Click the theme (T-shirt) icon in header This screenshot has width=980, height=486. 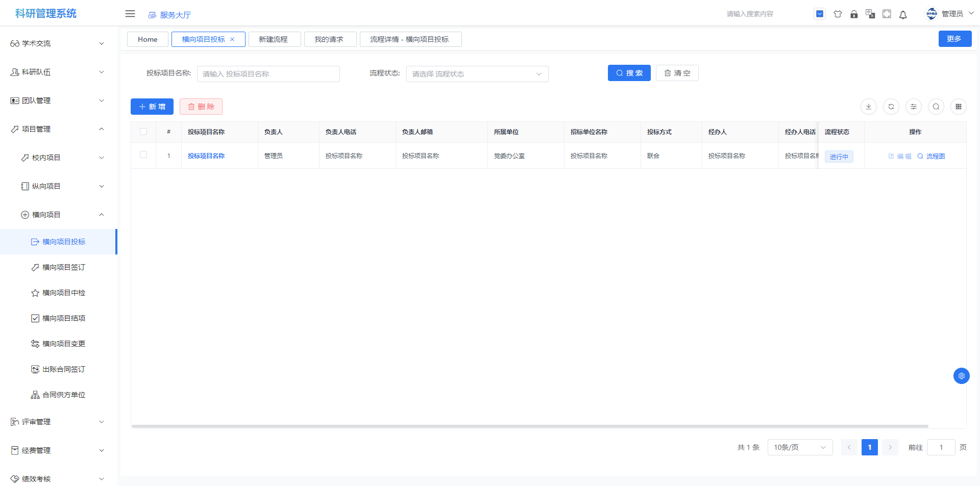838,14
